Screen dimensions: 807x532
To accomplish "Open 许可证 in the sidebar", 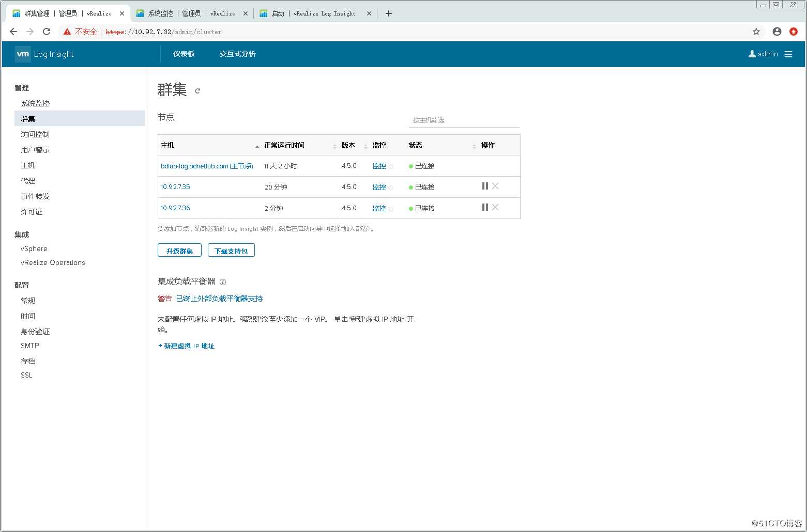I will 32,212.
